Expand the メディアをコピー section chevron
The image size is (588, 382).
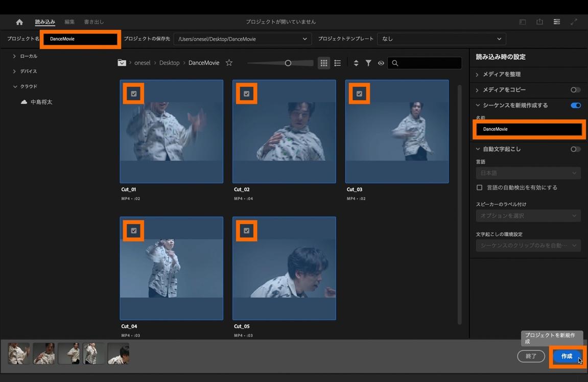pyautogui.click(x=477, y=90)
